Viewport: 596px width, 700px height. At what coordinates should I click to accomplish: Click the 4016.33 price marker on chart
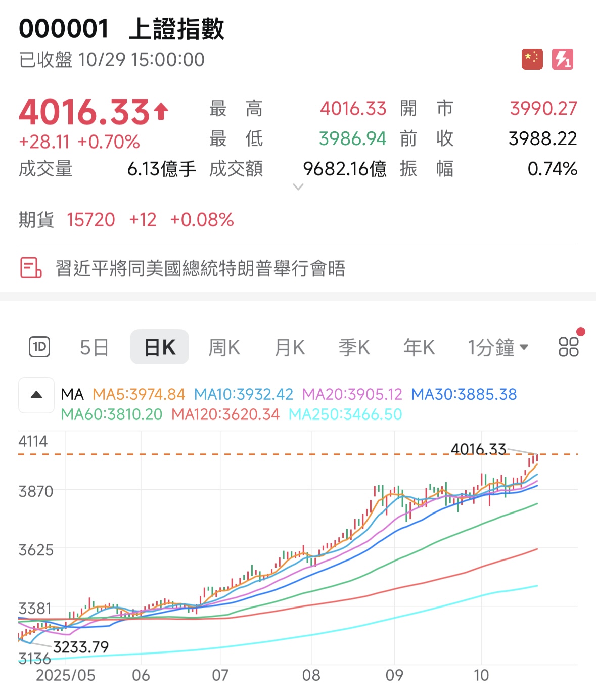click(477, 449)
